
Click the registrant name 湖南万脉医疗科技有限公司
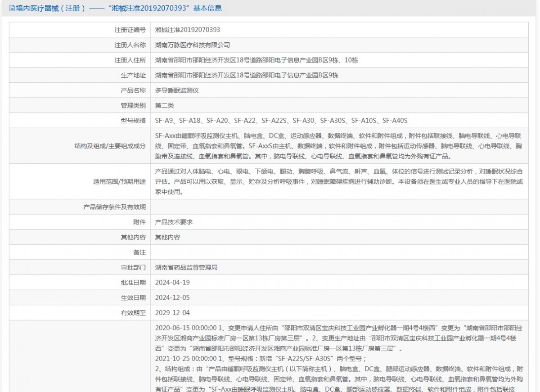tap(192, 45)
